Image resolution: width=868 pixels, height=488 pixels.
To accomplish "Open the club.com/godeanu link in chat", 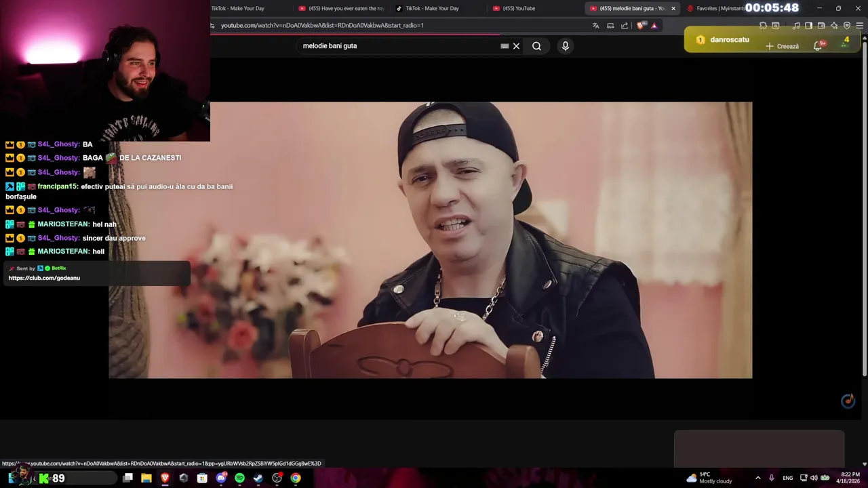I will coord(44,278).
